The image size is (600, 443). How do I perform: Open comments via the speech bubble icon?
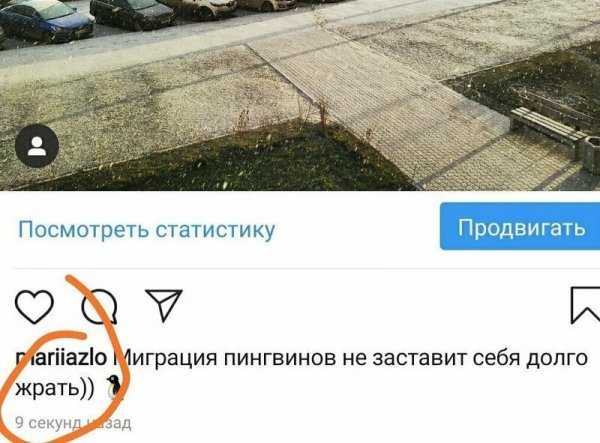[x=99, y=306]
